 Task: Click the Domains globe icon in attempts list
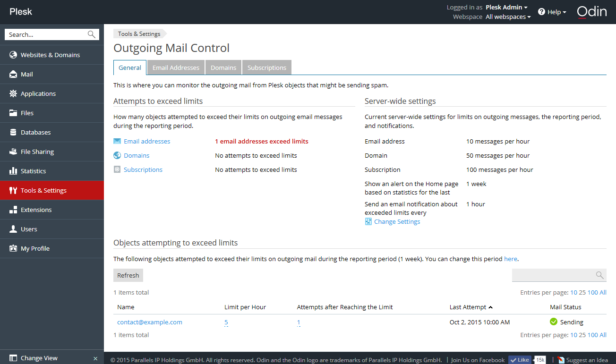[x=117, y=155]
